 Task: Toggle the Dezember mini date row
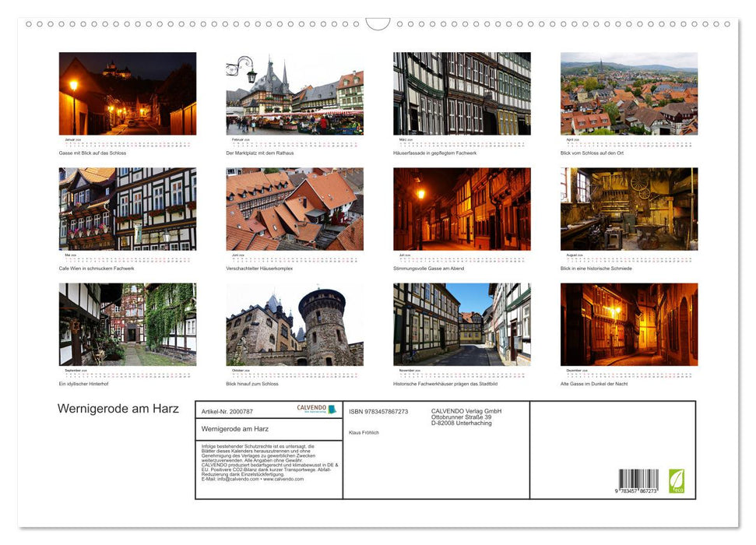[x=629, y=373]
